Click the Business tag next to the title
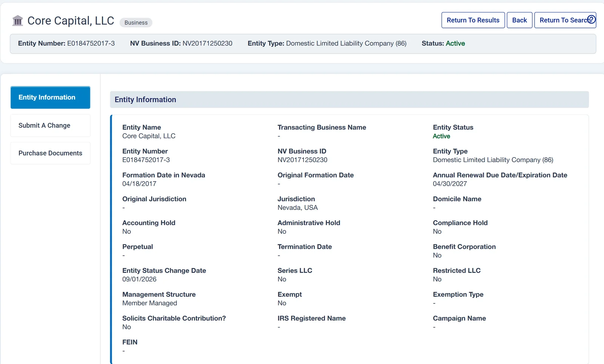 click(x=136, y=23)
